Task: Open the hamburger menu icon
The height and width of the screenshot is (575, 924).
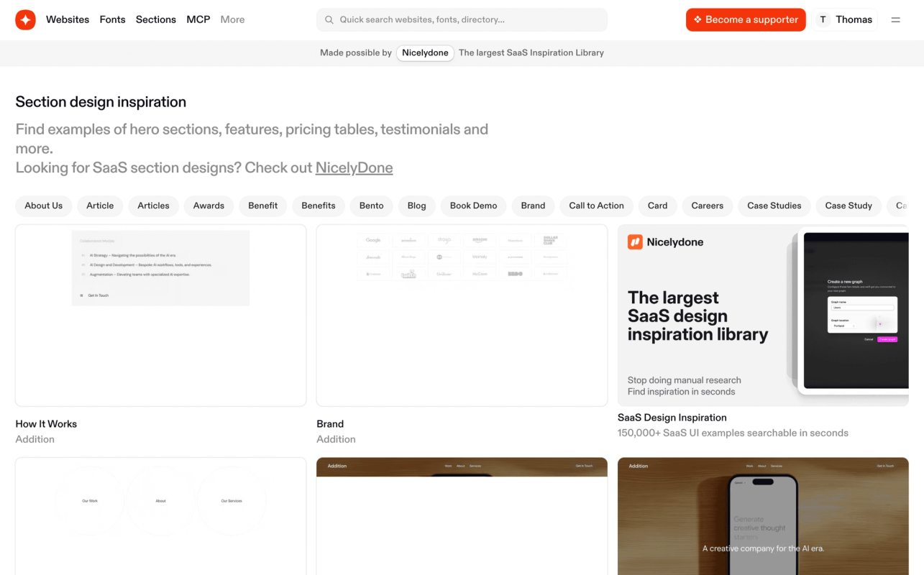Action: [x=896, y=20]
